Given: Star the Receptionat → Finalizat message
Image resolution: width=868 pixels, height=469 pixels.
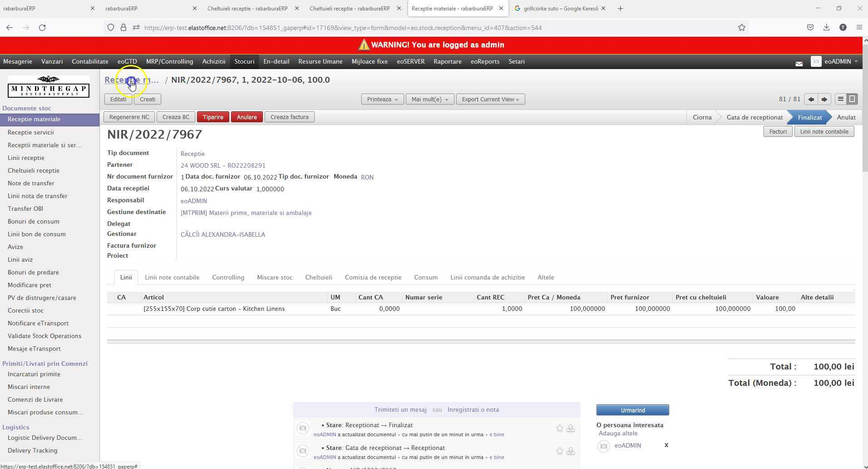Looking at the screenshot, I should (x=559, y=428).
